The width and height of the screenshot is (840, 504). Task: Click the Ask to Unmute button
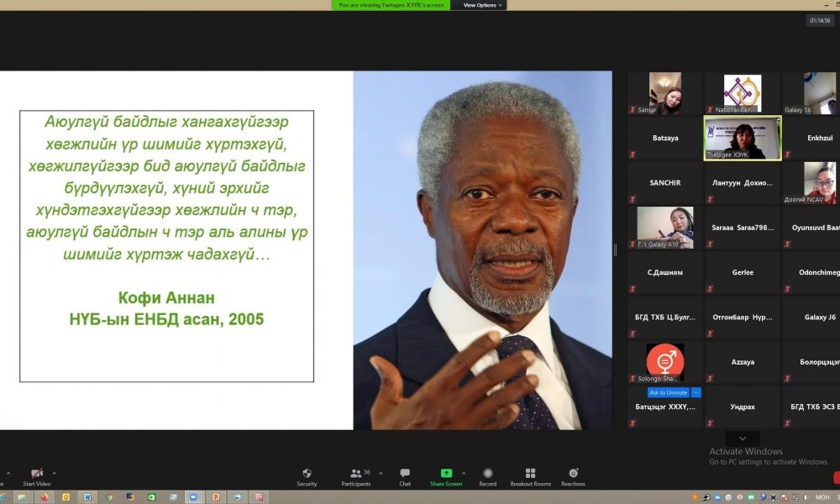point(668,392)
